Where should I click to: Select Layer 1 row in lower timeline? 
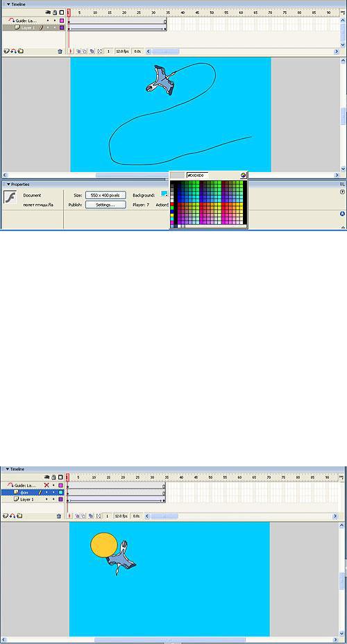[33, 500]
